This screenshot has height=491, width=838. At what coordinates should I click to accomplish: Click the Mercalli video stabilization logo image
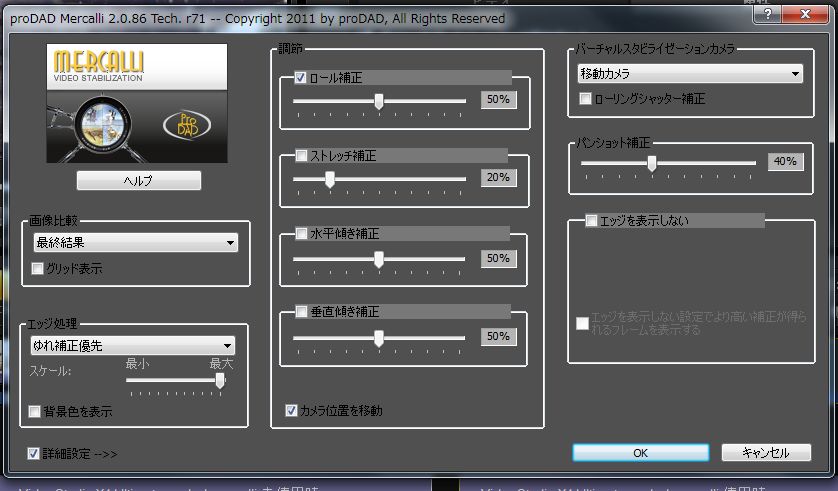[137, 103]
